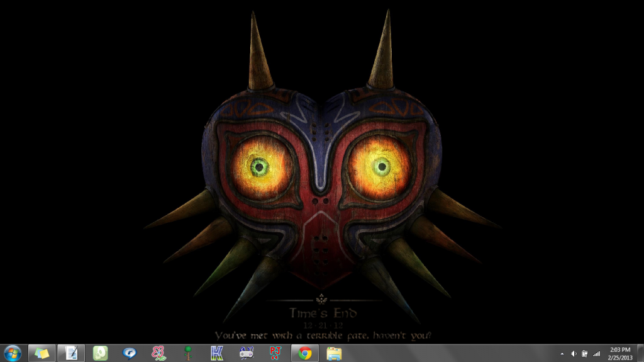Open the Project64 PJ64 emulator icon
The image size is (644, 362).
(275, 353)
